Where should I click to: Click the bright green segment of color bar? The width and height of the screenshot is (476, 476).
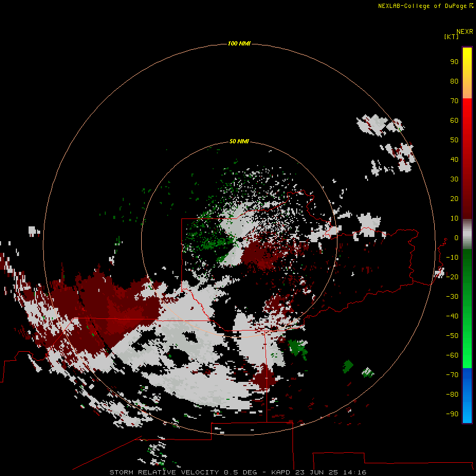[467, 308]
